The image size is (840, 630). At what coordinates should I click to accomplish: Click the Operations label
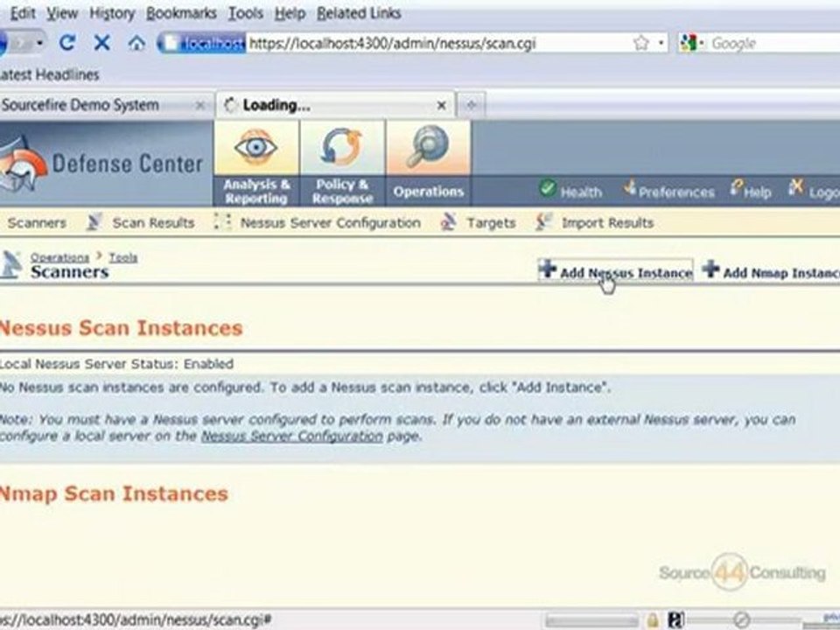[x=428, y=192]
